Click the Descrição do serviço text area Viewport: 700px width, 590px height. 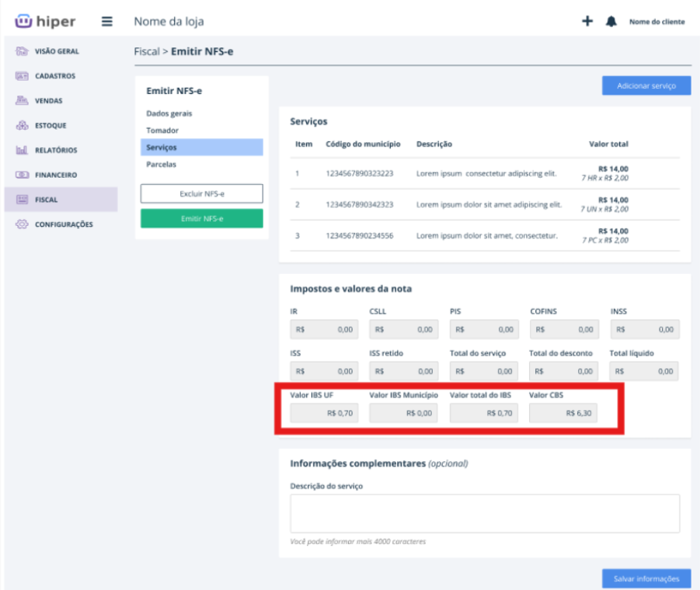point(485,513)
